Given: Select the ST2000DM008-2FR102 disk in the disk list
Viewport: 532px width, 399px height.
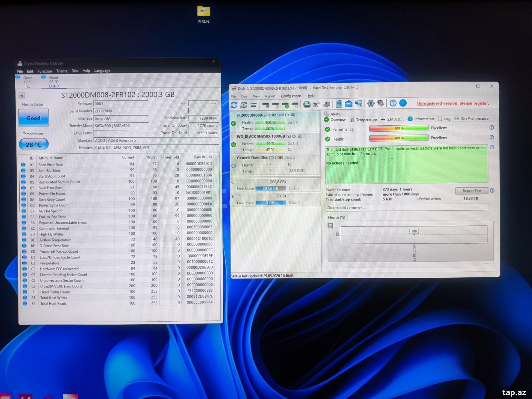Looking at the screenshot, I should [x=275, y=122].
